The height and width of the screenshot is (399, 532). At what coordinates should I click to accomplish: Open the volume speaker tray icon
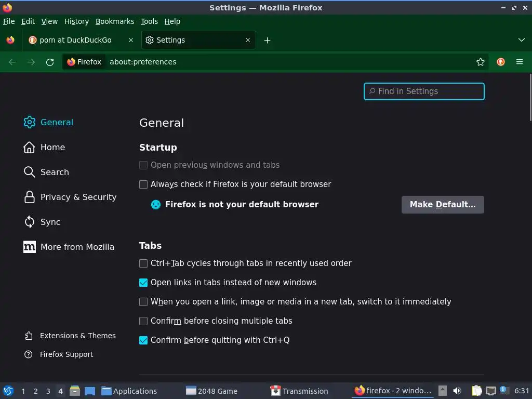click(457, 391)
